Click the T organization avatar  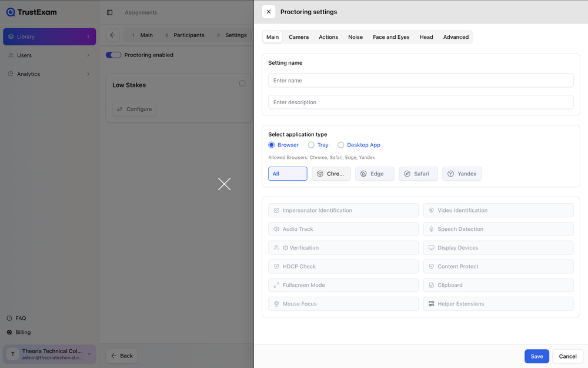click(x=13, y=354)
